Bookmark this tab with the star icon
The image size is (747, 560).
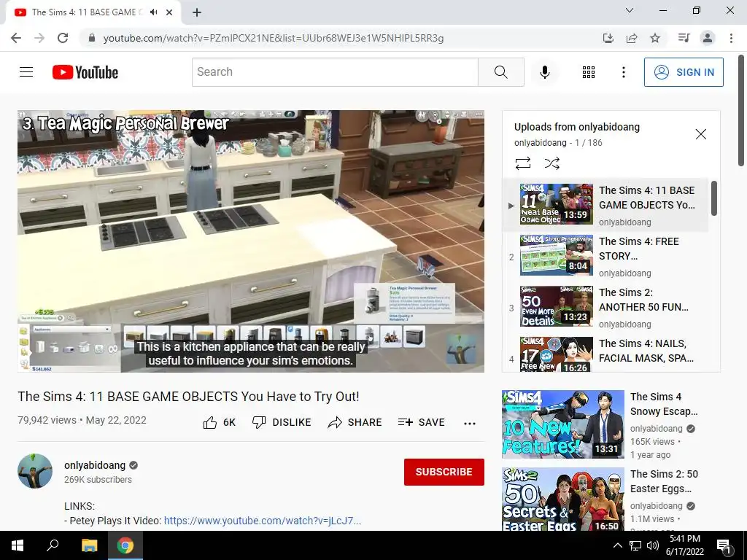(x=655, y=38)
